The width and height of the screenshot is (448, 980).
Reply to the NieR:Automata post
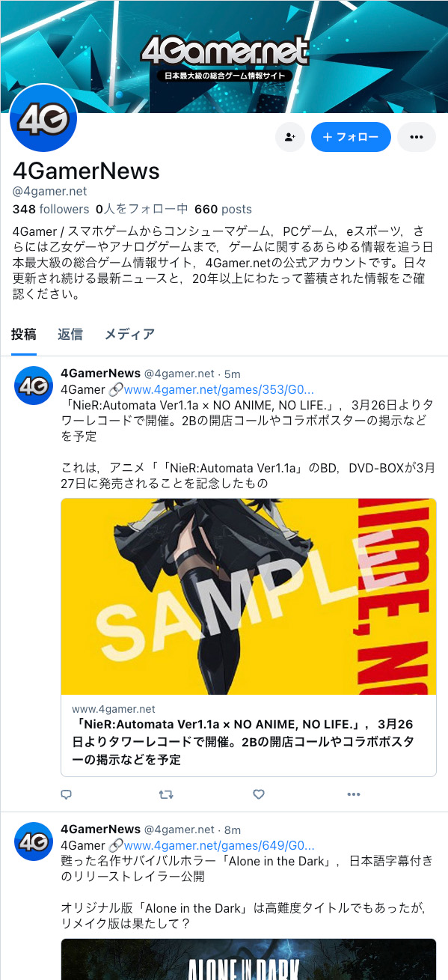pos(67,794)
